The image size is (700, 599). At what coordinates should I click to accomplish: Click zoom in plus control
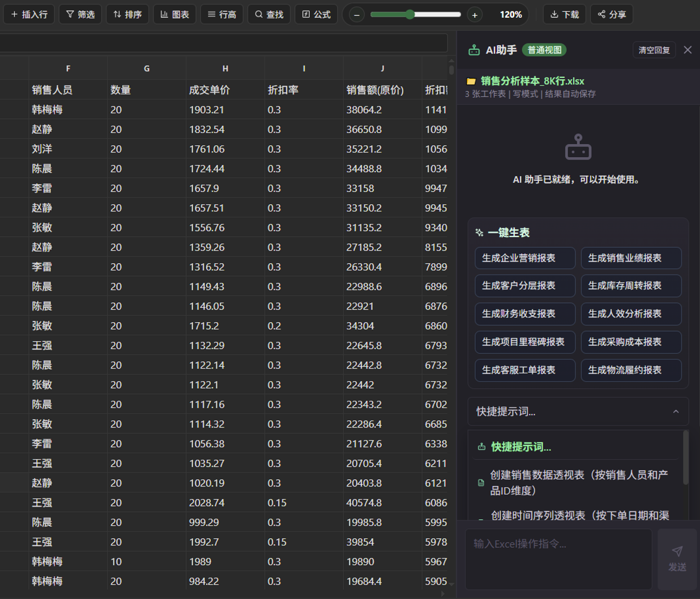(474, 14)
